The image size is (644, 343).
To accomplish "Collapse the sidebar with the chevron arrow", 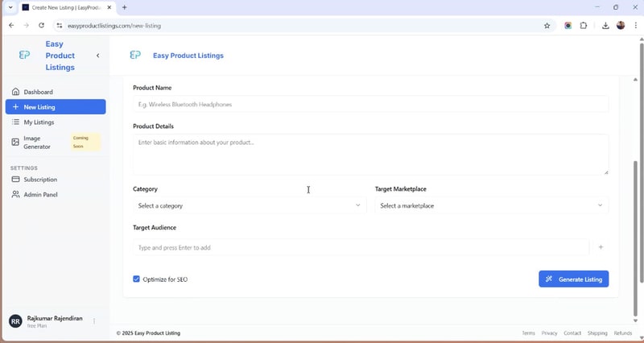I will [x=97, y=56].
